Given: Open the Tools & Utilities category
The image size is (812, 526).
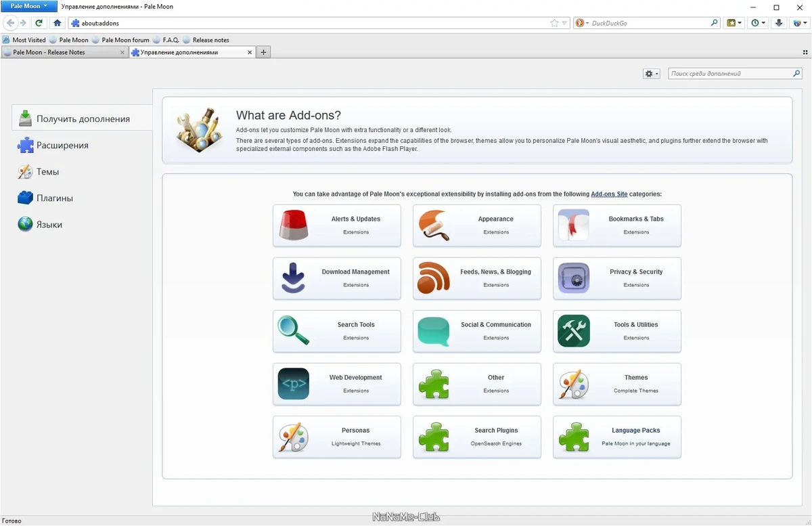Looking at the screenshot, I should tap(617, 331).
